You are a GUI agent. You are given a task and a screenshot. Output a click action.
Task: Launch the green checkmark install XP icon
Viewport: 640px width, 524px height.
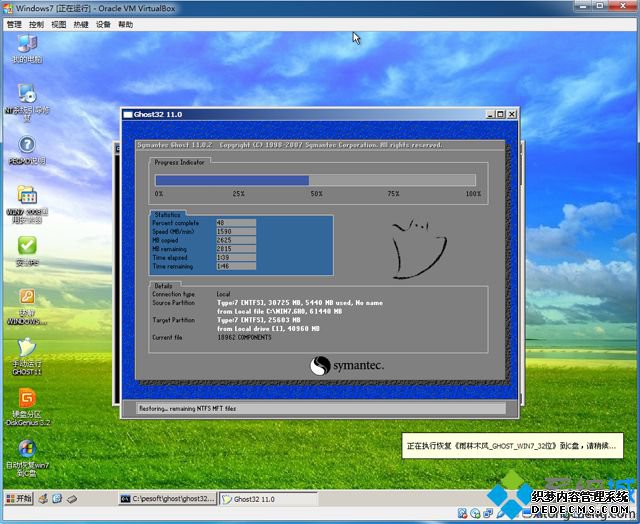tap(27, 251)
